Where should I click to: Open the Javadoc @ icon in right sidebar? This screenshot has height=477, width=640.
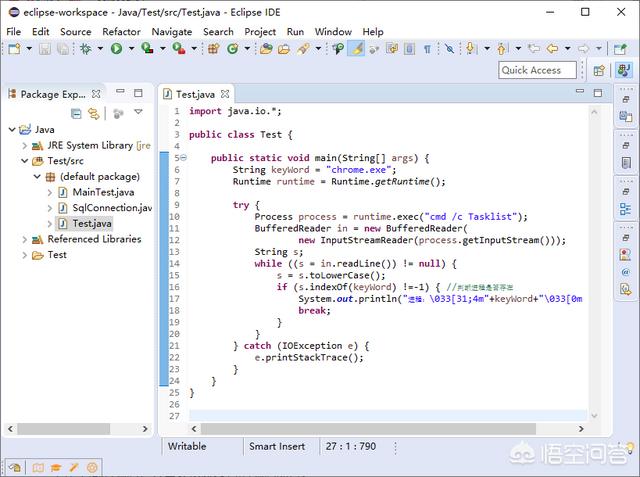(625, 272)
